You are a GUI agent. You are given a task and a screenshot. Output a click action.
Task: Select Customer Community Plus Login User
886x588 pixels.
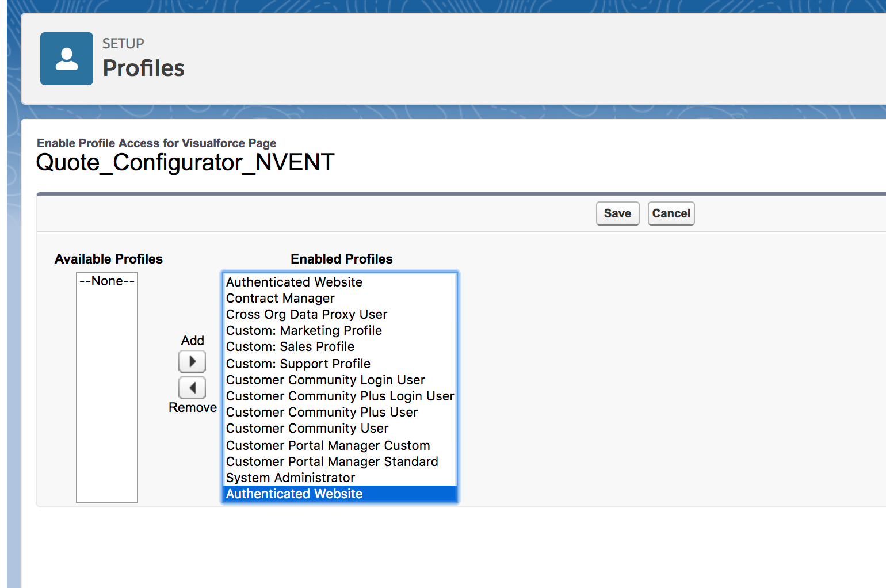[x=339, y=396]
